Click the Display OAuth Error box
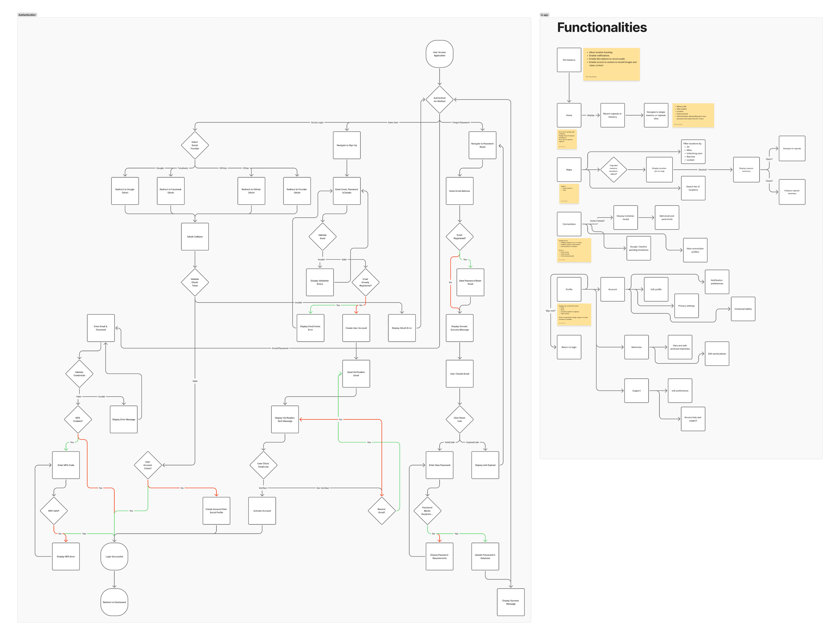 [x=402, y=328]
